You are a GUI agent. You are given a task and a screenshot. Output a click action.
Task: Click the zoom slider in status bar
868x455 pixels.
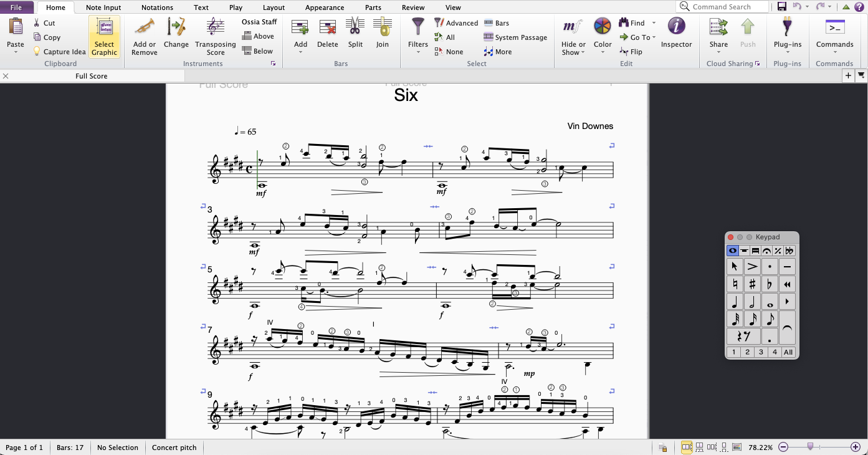pyautogui.click(x=819, y=447)
